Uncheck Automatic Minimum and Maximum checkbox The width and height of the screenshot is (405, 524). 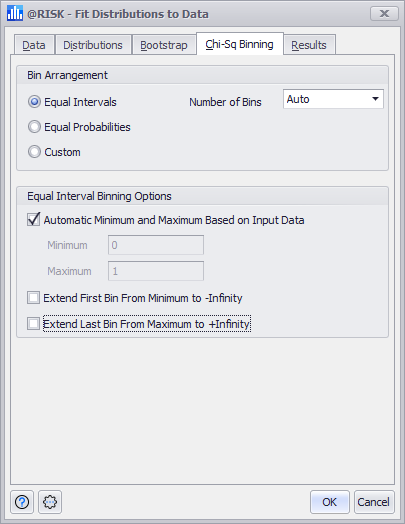[x=33, y=220]
